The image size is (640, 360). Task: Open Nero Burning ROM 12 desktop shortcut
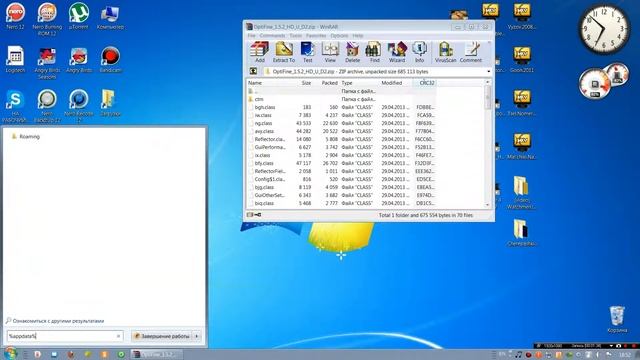[47, 19]
